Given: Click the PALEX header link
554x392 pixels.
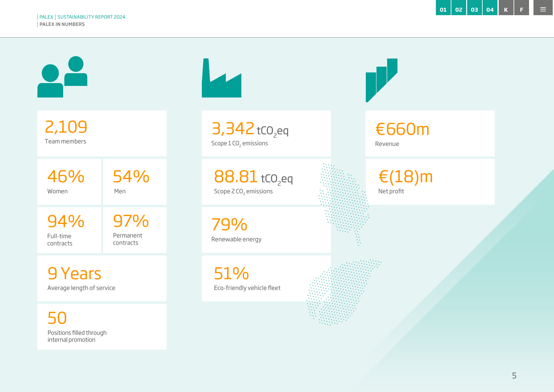Looking at the screenshot, I should point(46,17).
